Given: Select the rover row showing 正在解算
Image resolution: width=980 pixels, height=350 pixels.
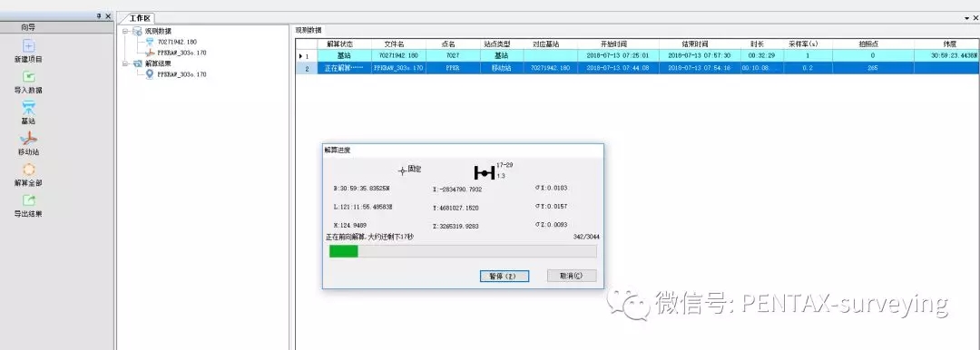Looking at the screenshot, I should [638, 67].
